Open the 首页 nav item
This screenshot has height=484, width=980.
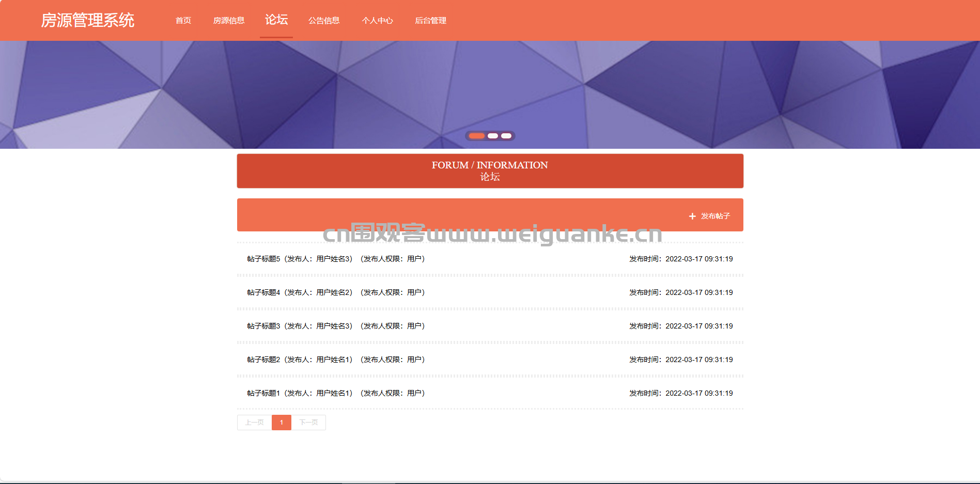(x=183, y=20)
